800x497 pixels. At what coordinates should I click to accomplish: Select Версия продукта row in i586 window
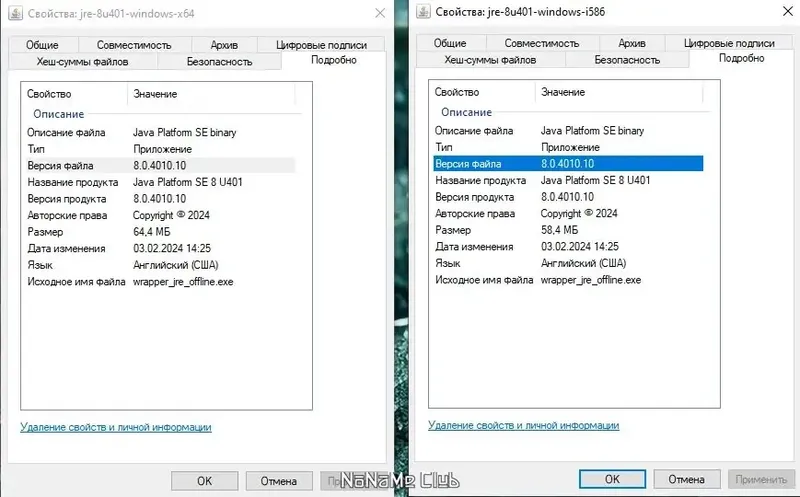[x=568, y=197]
